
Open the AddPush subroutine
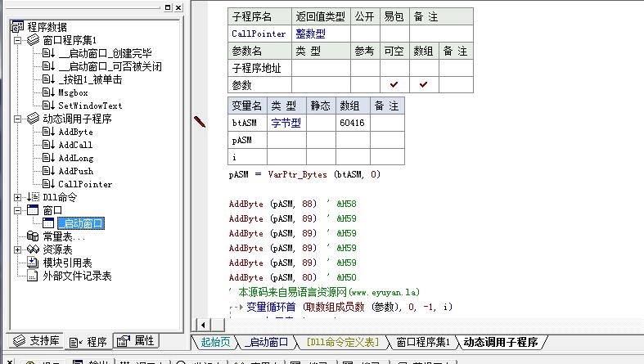coord(76,171)
